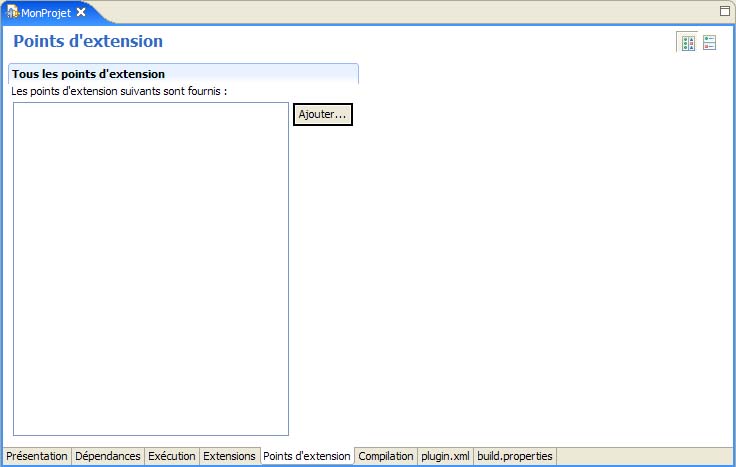The image size is (736, 467).
Task: Switch to the Dépendances tab
Action: [108, 456]
